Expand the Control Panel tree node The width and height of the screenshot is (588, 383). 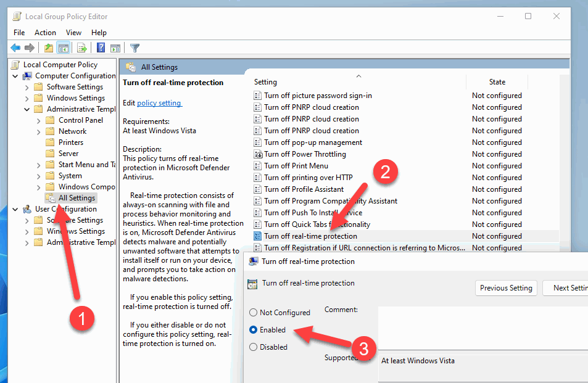coord(39,121)
